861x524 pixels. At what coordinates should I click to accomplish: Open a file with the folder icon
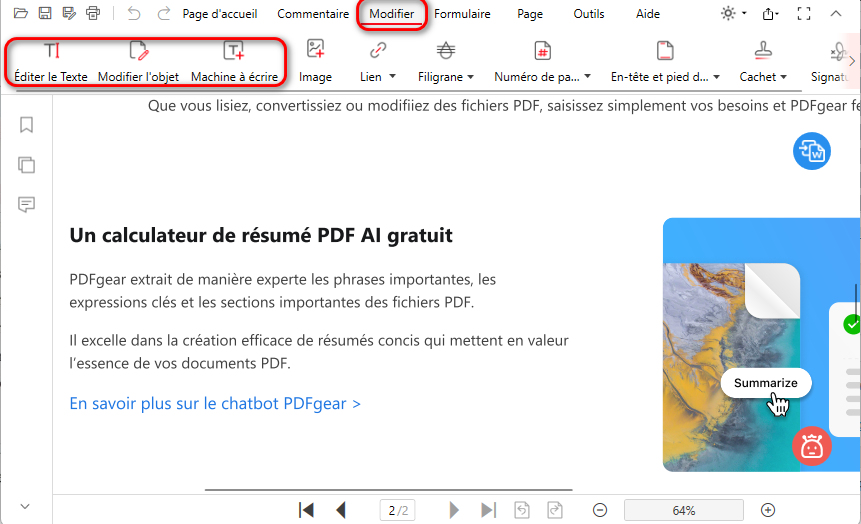point(20,13)
